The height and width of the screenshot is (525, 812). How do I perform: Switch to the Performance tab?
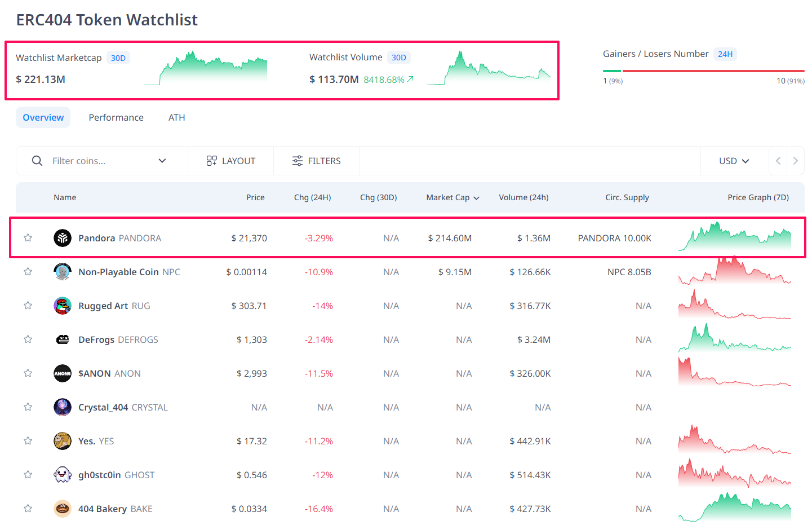click(116, 117)
